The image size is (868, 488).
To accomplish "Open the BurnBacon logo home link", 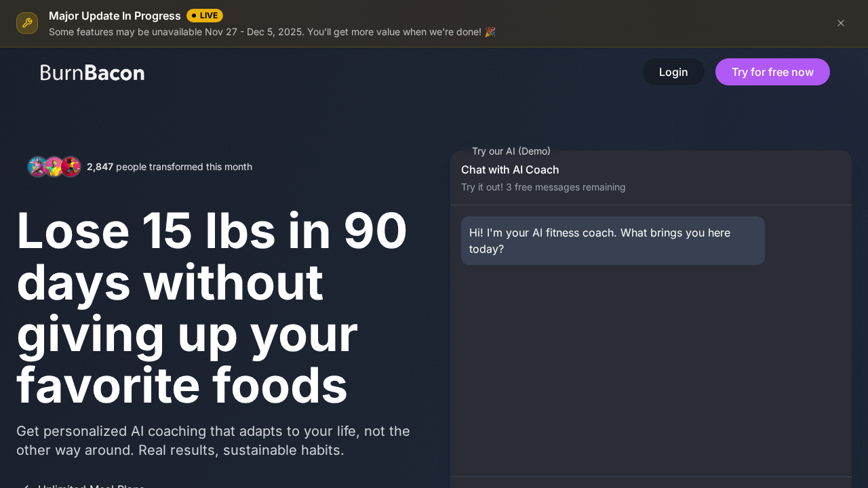I will 92,73.
